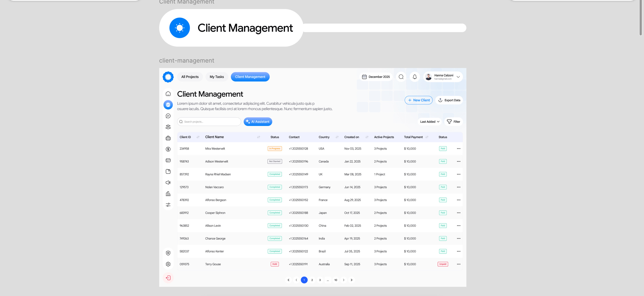Image resolution: width=644 pixels, height=296 pixels.
Task: Go to page 3 of the client list
Action: tap(320, 280)
